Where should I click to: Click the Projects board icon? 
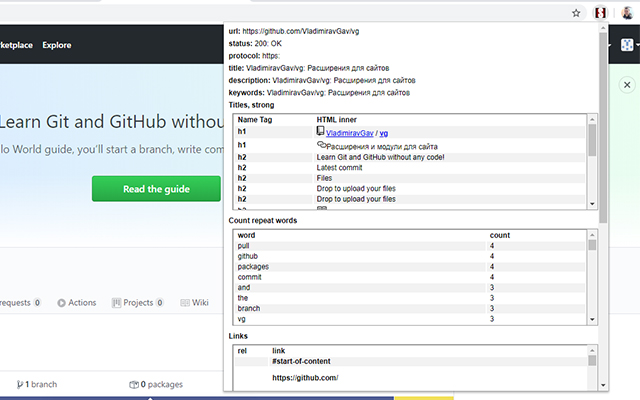116,303
